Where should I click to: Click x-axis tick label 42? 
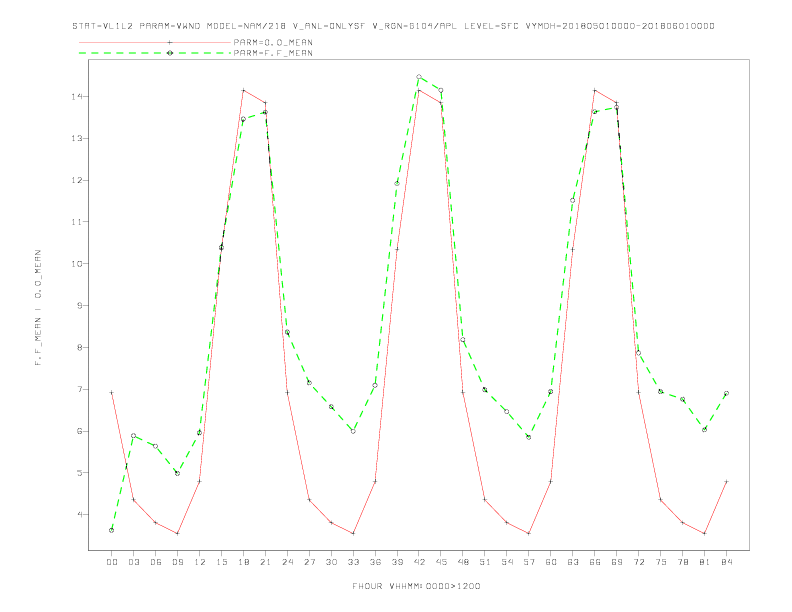tap(419, 562)
